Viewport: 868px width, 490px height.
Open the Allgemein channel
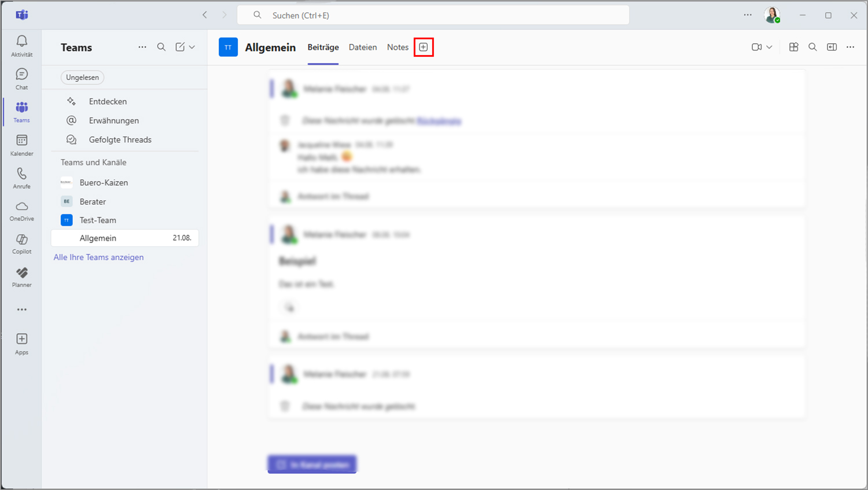coord(98,238)
